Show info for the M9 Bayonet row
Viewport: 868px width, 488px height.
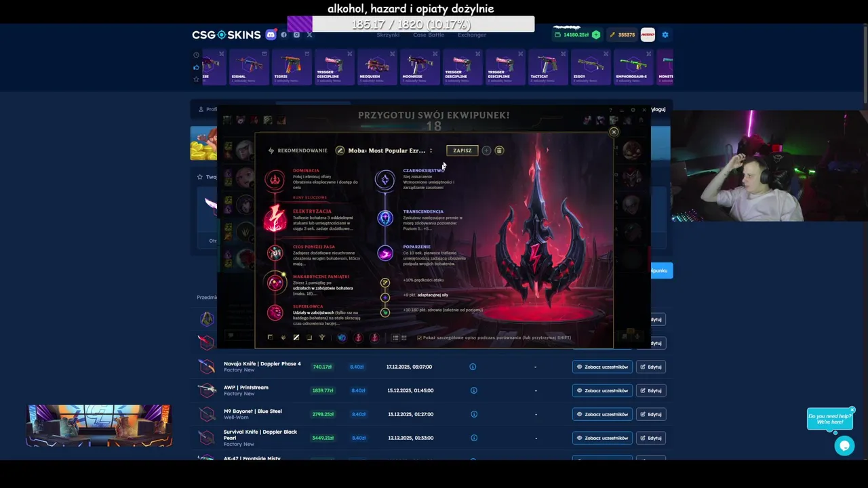[x=473, y=414]
